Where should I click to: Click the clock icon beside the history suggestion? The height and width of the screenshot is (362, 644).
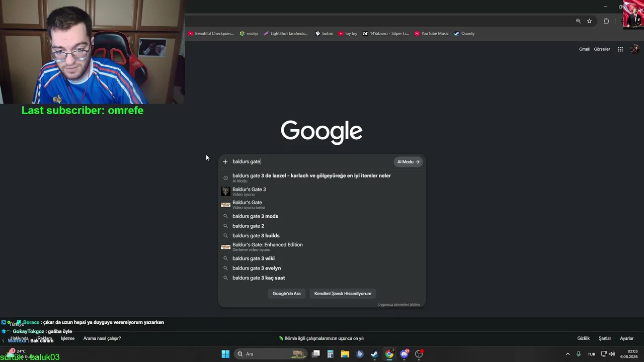pyautogui.click(x=225, y=178)
